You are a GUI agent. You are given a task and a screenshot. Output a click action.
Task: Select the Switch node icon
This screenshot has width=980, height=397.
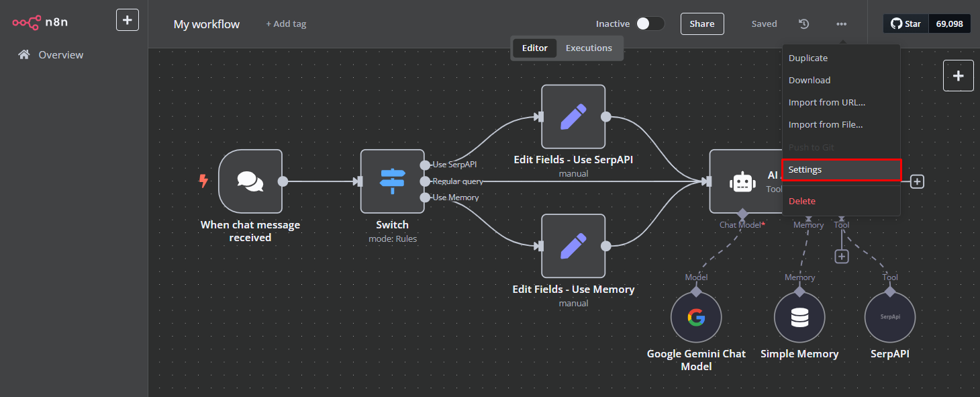pos(392,181)
